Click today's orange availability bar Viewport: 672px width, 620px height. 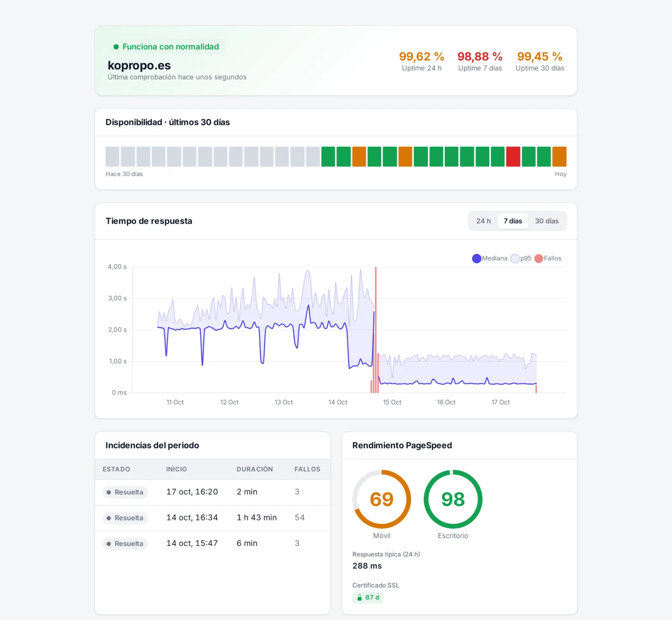(x=559, y=157)
